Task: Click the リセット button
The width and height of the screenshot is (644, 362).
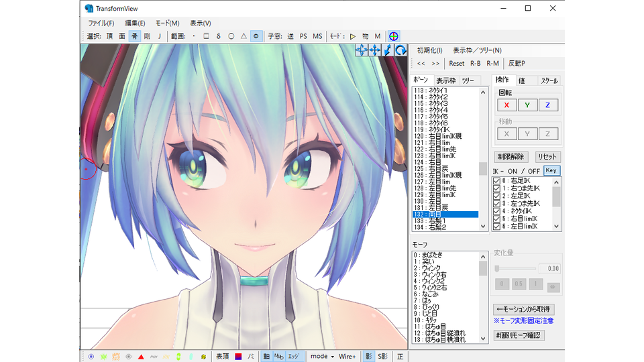Action: coord(547,157)
